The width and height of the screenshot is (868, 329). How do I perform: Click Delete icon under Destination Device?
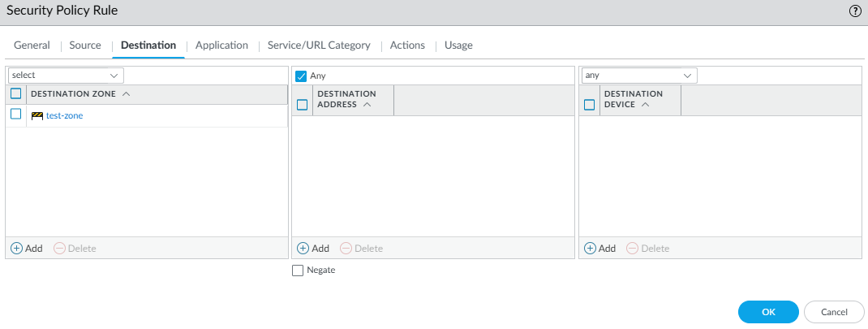point(633,248)
